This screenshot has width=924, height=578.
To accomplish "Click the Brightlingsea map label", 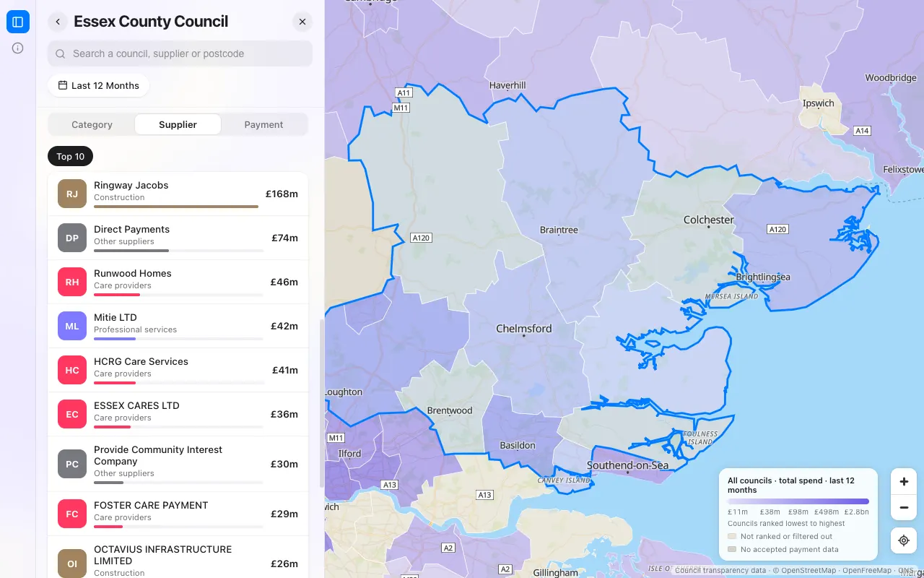I will 763,277.
